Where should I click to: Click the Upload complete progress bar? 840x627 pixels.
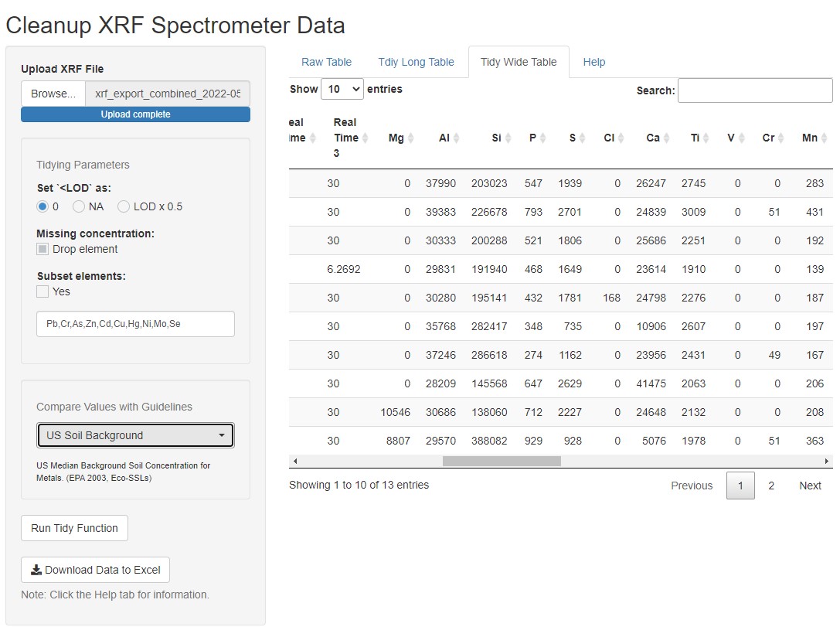pos(134,114)
